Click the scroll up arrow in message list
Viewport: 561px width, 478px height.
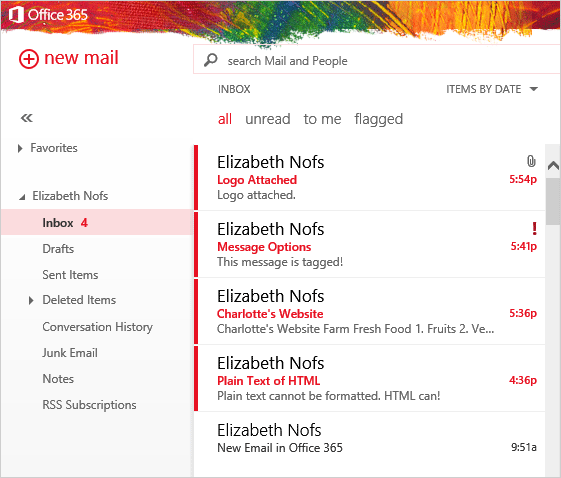(553, 165)
